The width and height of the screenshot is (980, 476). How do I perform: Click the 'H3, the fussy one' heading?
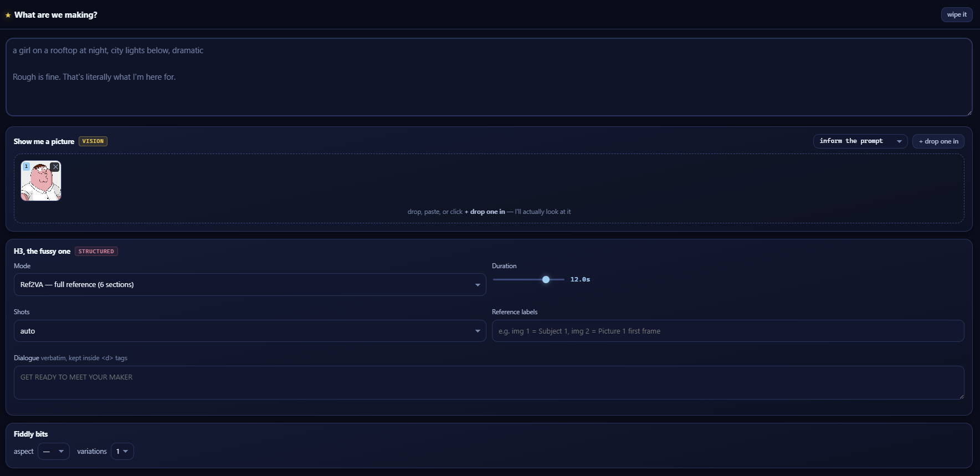[42, 252]
